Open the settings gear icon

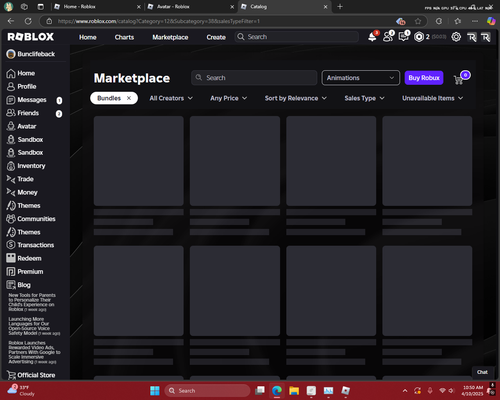tap(456, 37)
